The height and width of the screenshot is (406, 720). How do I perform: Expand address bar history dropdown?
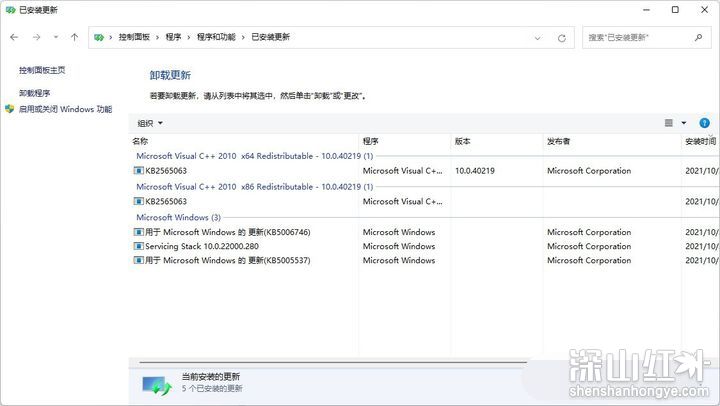coord(538,38)
